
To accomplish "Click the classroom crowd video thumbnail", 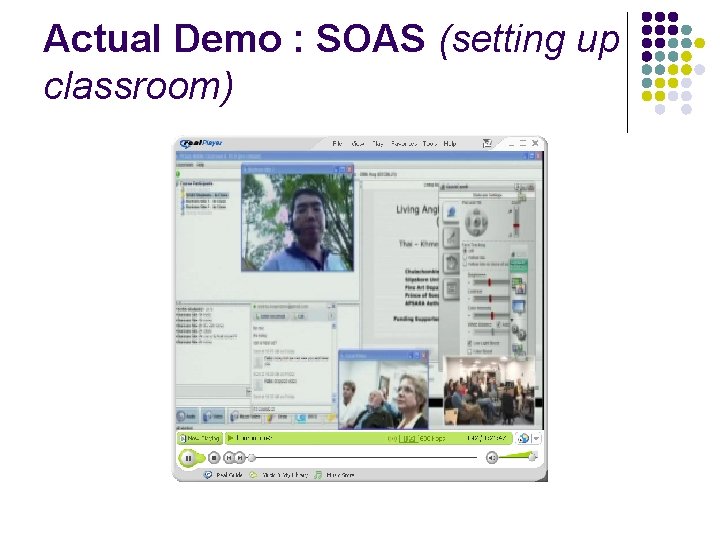I will tap(489, 391).
